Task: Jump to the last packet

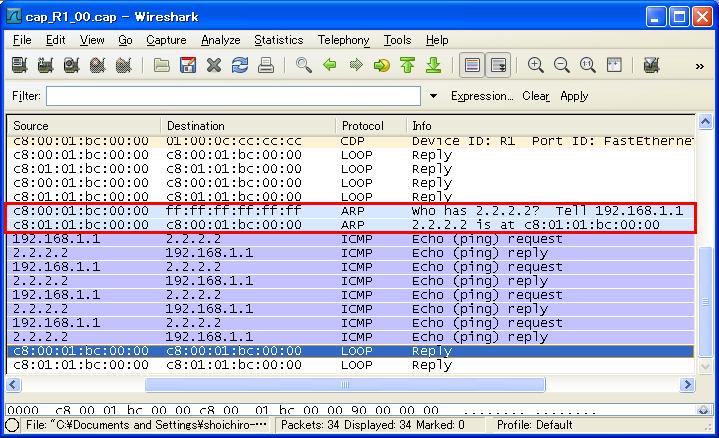Action: pos(433,65)
